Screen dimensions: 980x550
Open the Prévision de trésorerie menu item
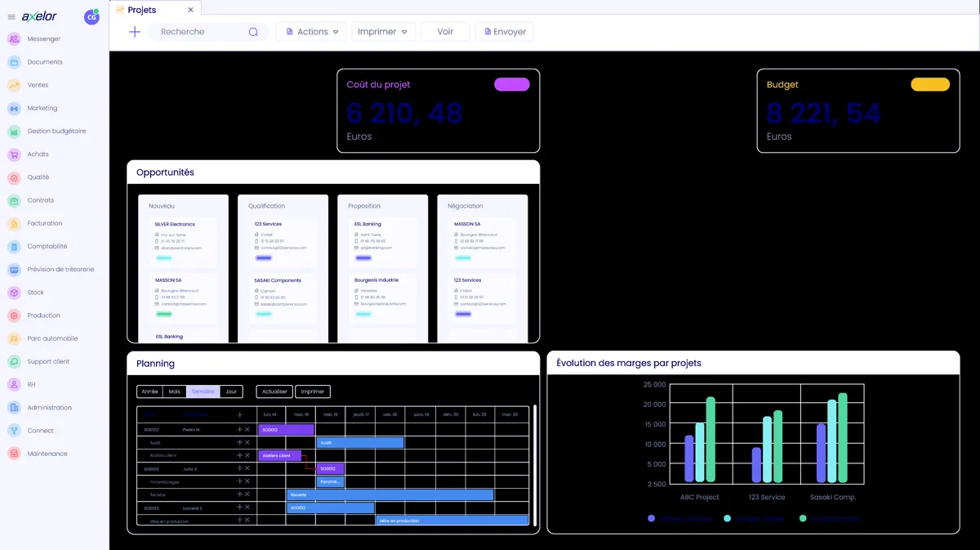[x=60, y=269]
